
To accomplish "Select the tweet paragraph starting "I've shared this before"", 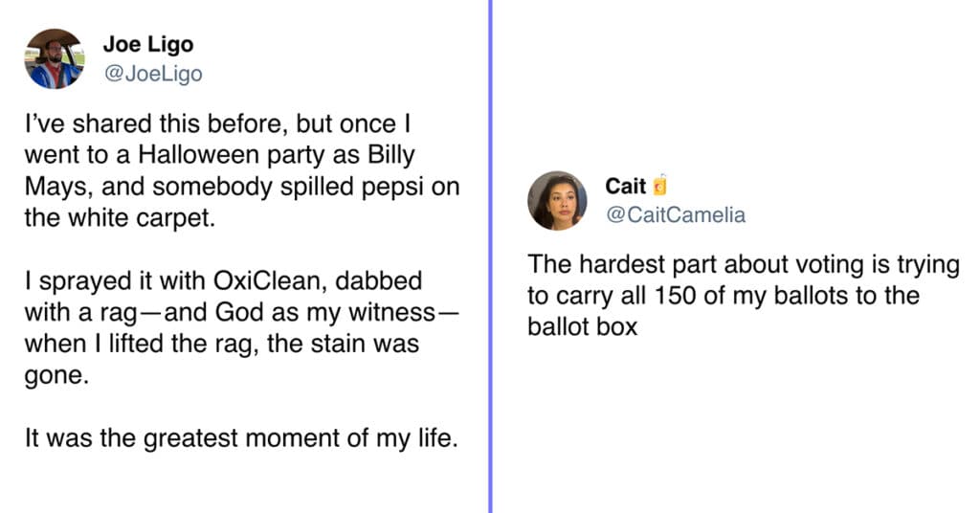I will (242, 170).
